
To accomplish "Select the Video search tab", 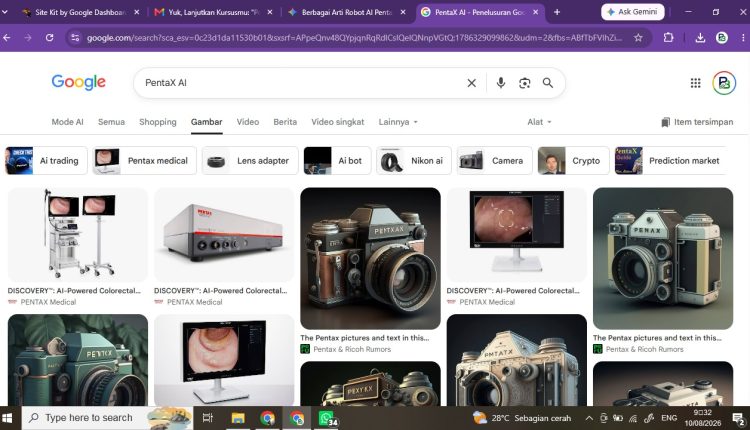I will coord(248,122).
